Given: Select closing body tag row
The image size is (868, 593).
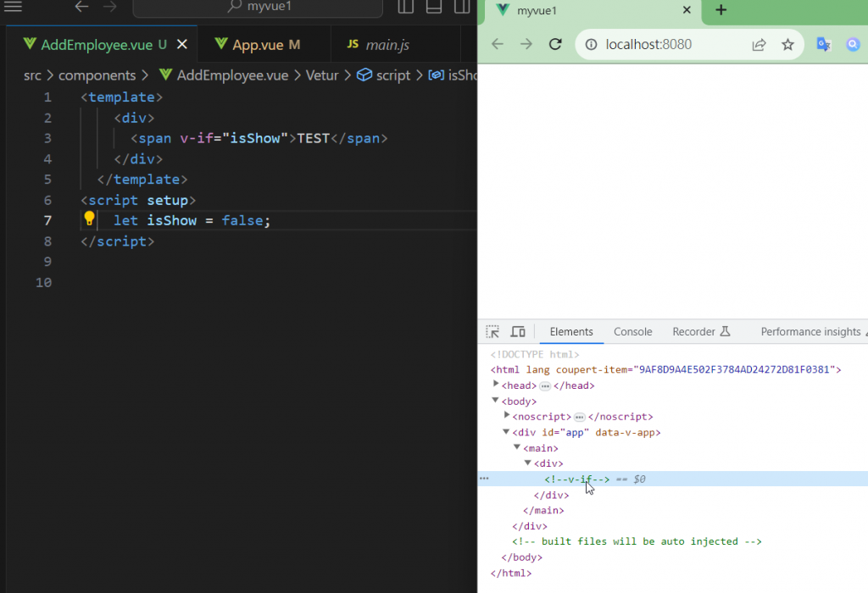Looking at the screenshot, I should point(521,557).
